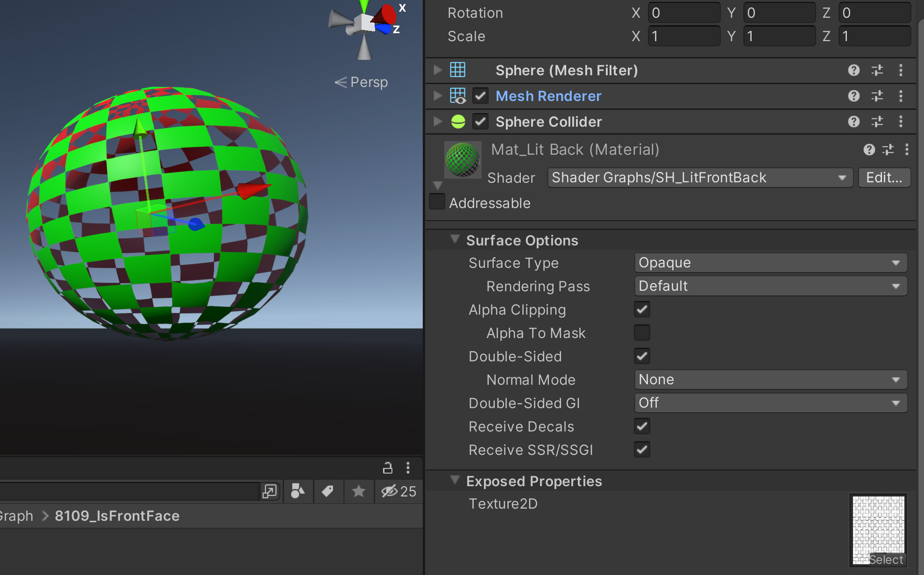Click Select on the Texture2D slot
The width and height of the screenshot is (924, 575).
(886, 560)
